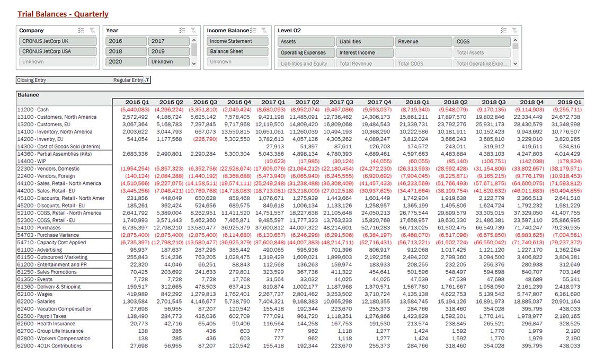Filter by Balance Sheet
Image resolution: width=604 pixels, height=364 pixels.
click(x=237, y=51)
